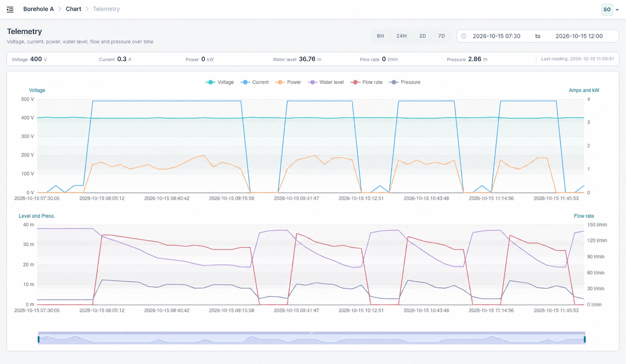
Task: Click the Pressure 2.86 m value
Action: coord(467,59)
